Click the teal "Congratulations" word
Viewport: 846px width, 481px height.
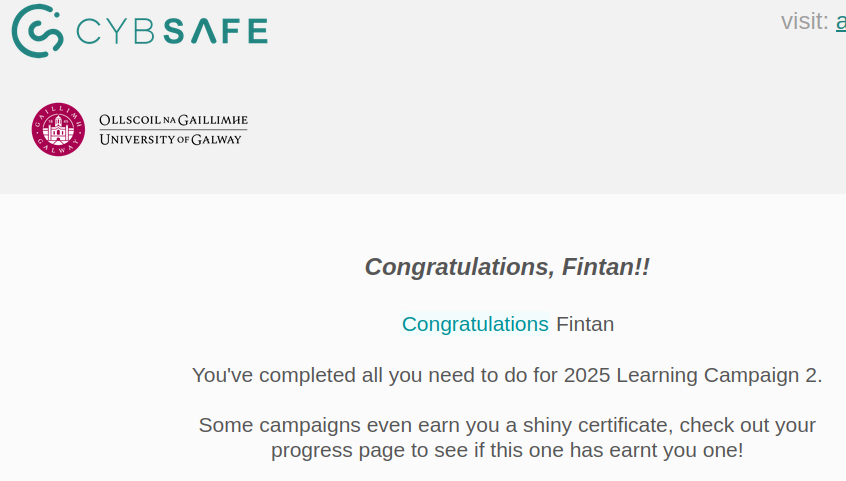click(x=475, y=324)
